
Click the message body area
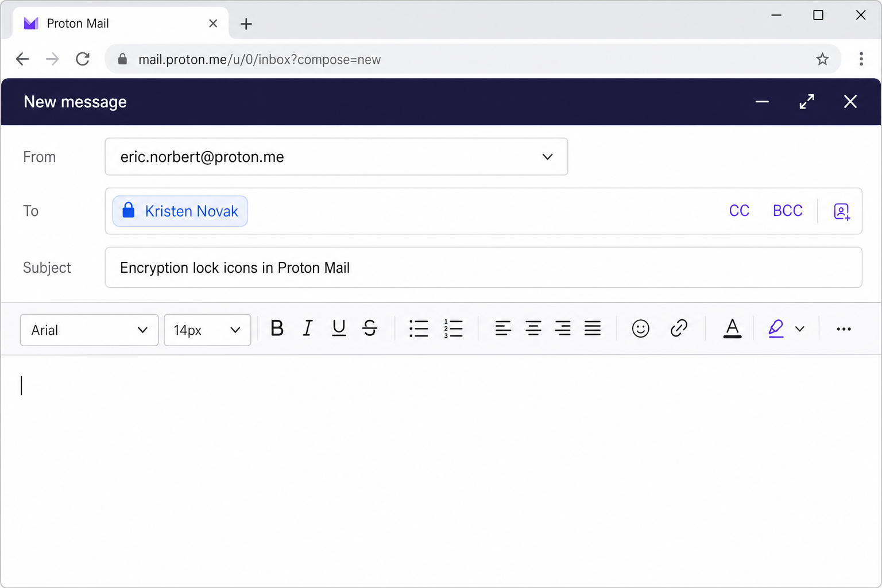click(441, 471)
